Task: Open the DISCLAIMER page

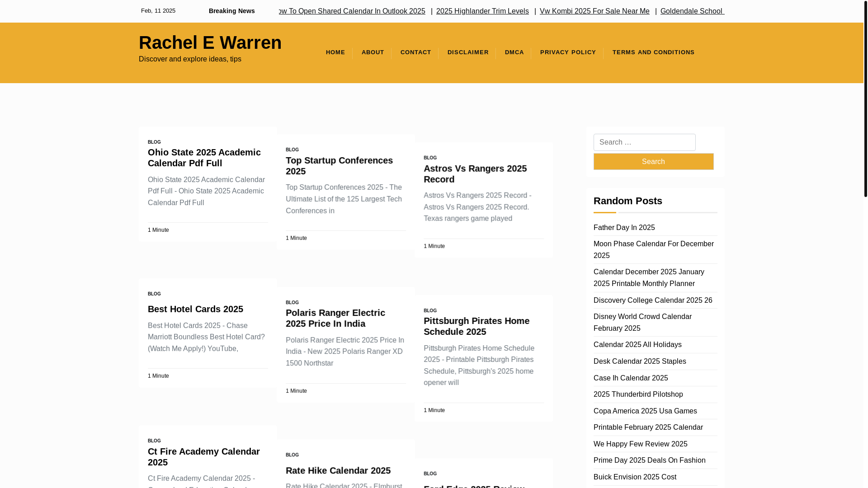Action: pyautogui.click(x=468, y=52)
